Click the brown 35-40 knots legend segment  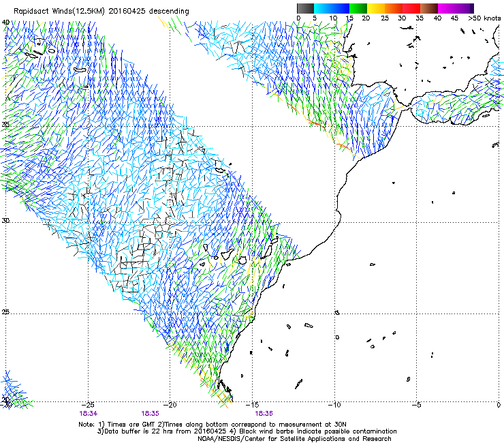pos(429,8)
